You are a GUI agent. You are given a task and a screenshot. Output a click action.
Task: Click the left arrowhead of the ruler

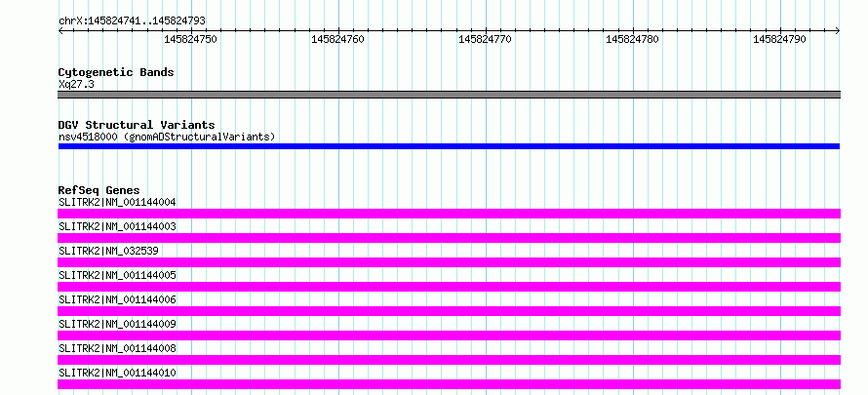[x=60, y=31]
